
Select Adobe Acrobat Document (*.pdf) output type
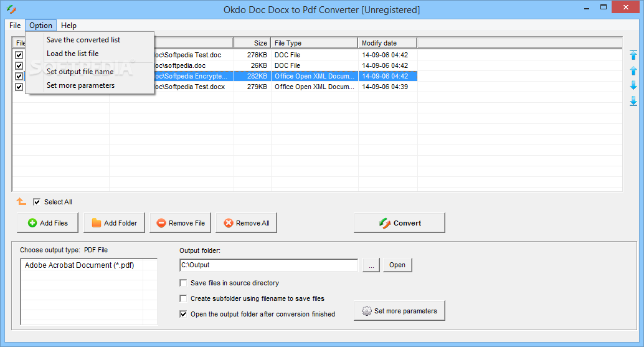79,265
